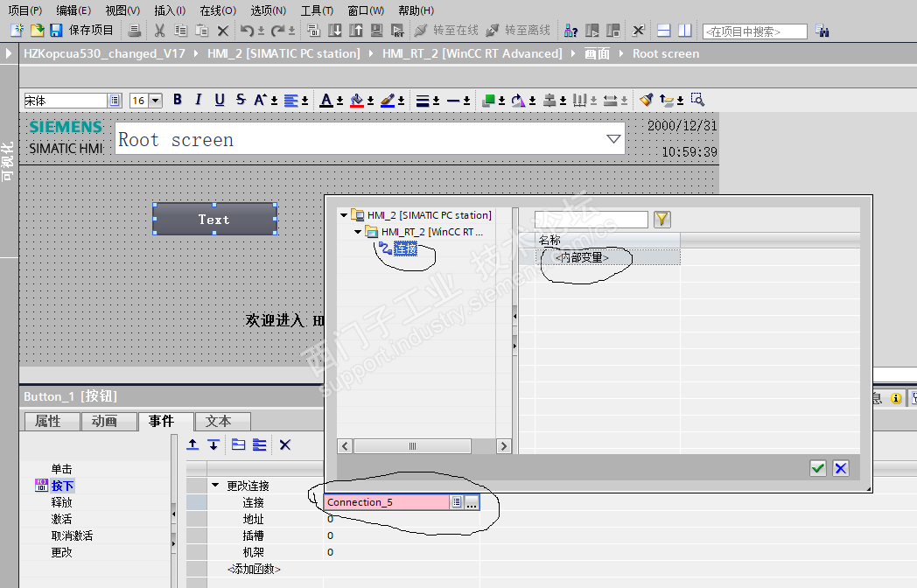Click the filter text field in popup
This screenshot has width=917, height=588.
coord(591,220)
